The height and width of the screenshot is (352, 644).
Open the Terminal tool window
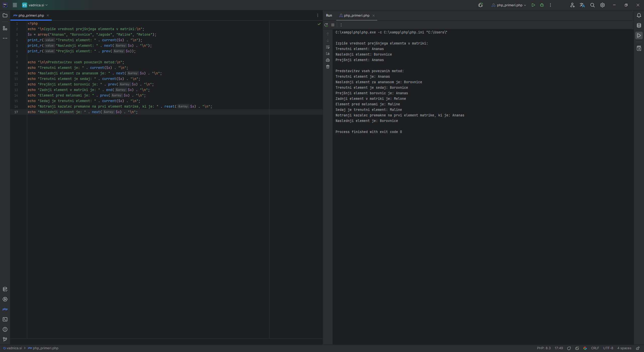coord(5,319)
